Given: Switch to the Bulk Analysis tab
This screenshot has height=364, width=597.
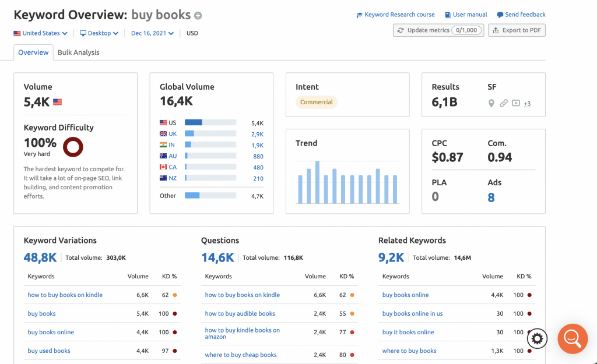Looking at the screenshot, I should coord(78,52).
